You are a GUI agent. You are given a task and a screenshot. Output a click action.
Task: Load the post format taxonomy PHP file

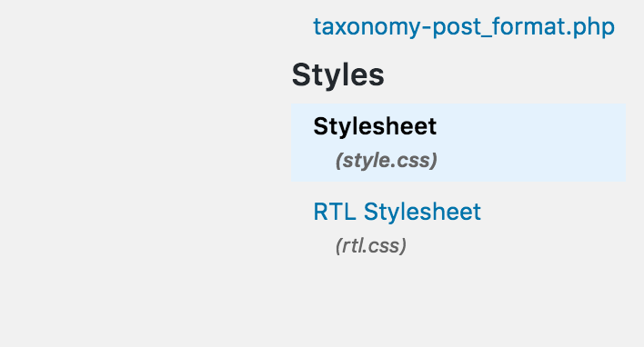pos(464,27)
